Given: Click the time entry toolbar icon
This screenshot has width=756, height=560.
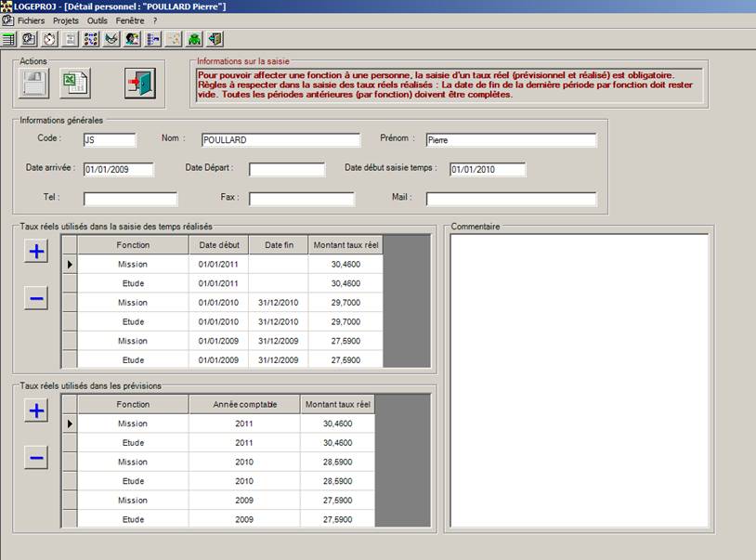Looking at the screenshot, I should tap(29, 38).
